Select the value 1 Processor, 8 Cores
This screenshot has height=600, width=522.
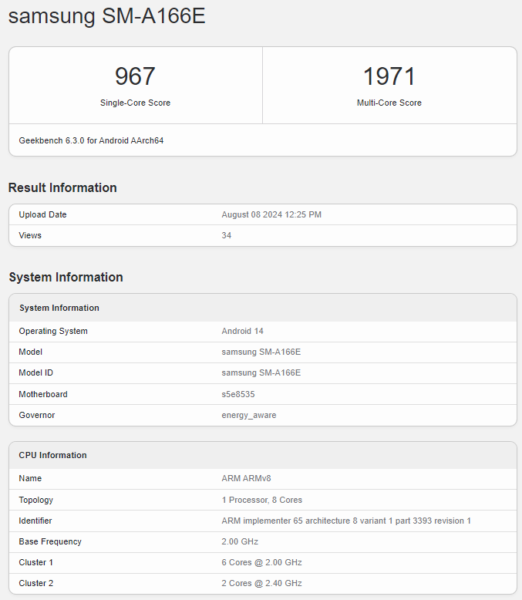[262, 500]
